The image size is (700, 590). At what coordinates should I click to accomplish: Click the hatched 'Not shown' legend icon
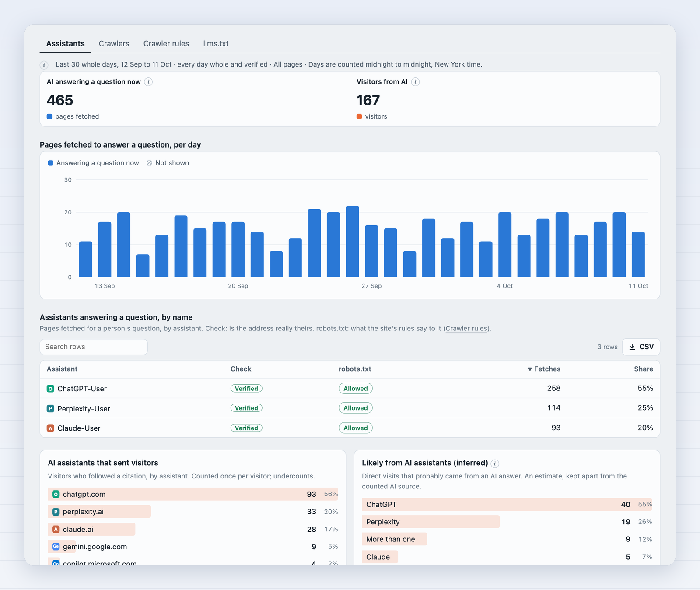(x=149, y=163)
